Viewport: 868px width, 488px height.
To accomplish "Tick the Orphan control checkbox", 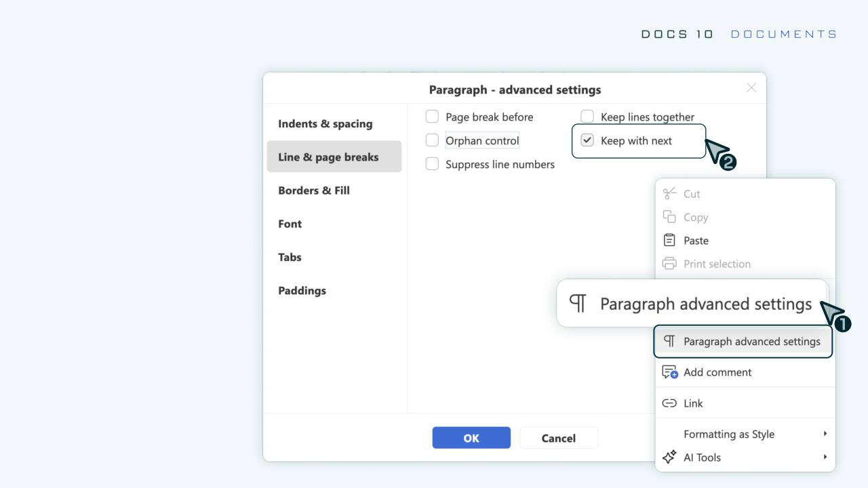I will (x=432, y=140).
